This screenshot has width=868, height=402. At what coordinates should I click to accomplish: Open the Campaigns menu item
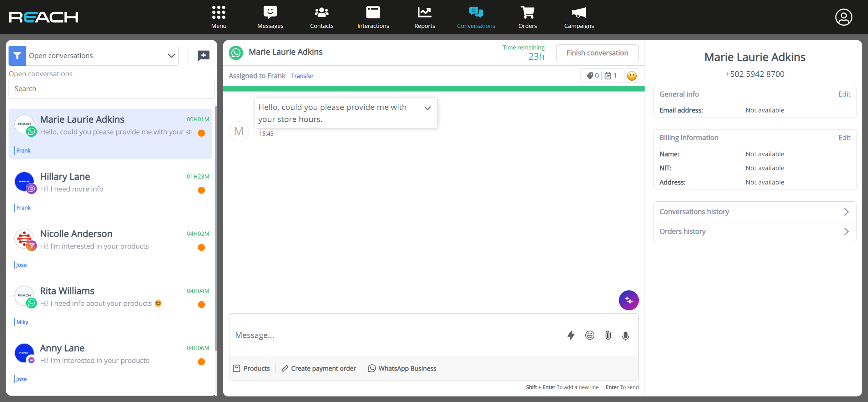[x=579, y=17]
